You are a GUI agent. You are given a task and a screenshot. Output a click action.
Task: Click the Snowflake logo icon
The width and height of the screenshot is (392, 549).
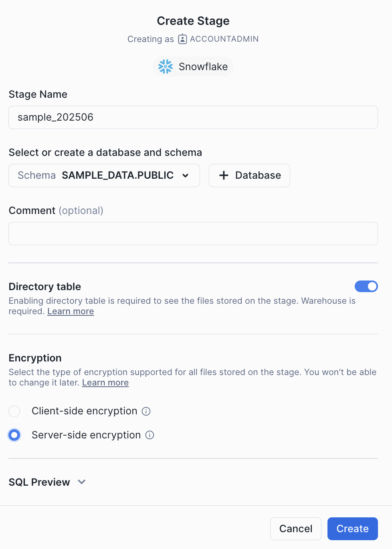pyautogui.click(x=165, y=67)
